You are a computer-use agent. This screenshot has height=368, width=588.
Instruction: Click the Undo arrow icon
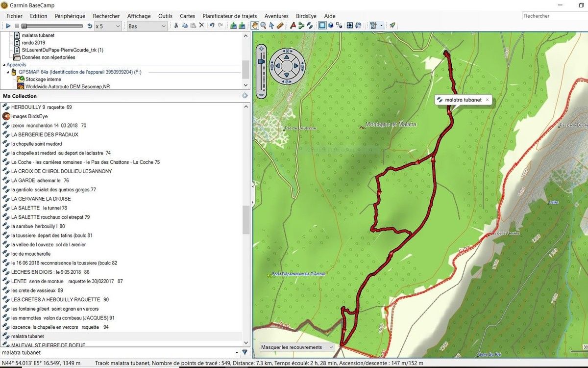pos(212,26)
